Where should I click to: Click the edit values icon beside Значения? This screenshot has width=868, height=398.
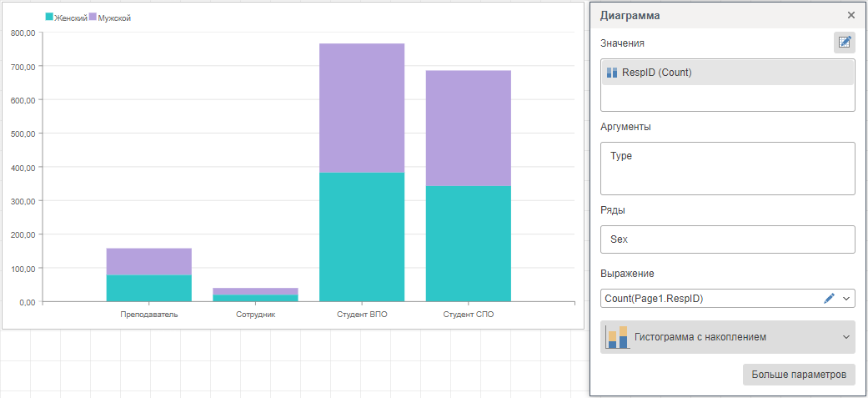[844, 43]
